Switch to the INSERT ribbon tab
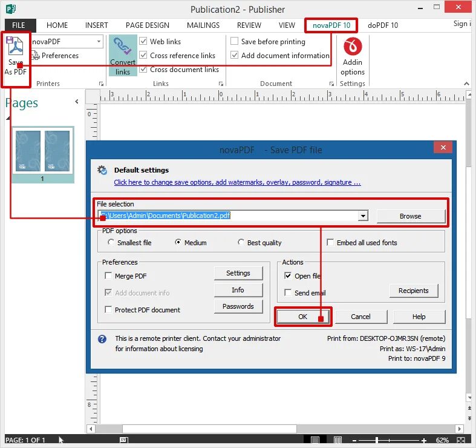The width and height of the screenshot is (476, 448). (97, 25)
